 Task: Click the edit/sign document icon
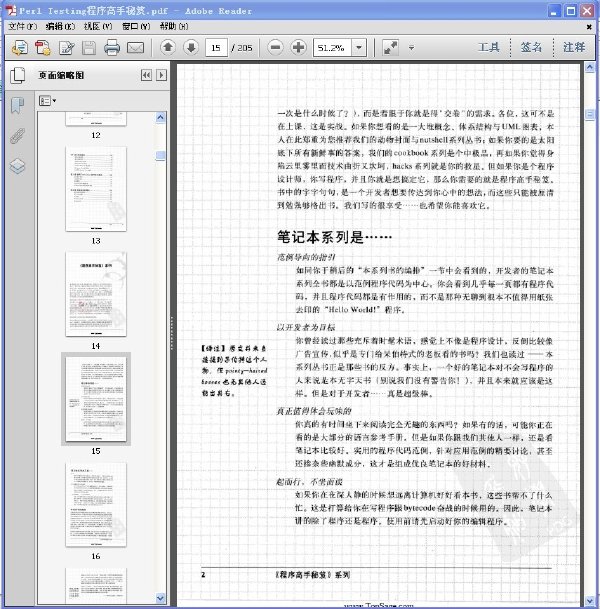(x=66, y=48)
